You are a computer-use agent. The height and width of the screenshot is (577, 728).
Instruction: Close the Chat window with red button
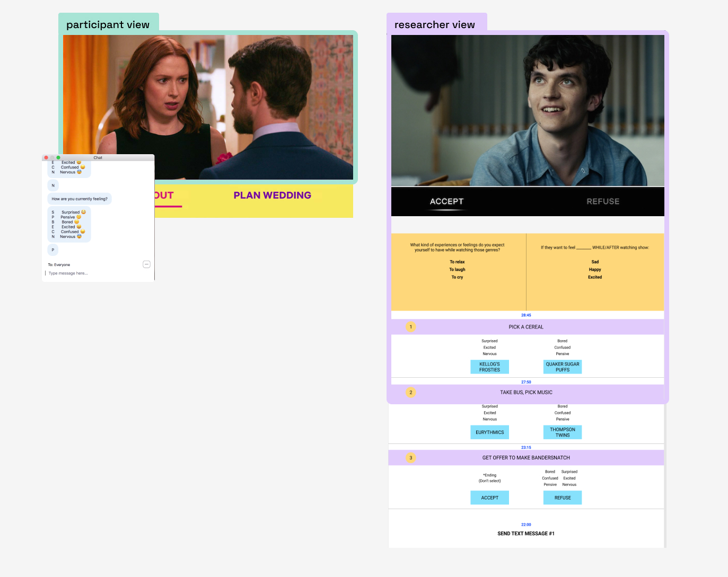(x=46, y=157)
